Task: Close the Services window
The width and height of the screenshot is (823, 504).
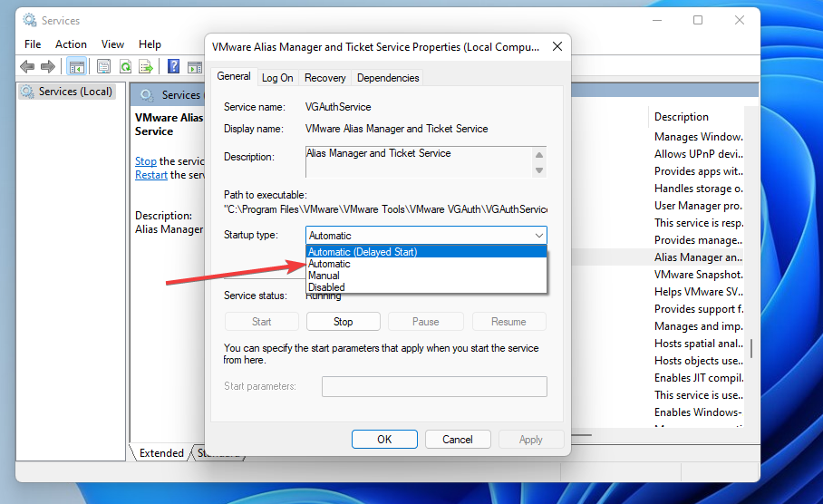Action: tap(740, 20)
